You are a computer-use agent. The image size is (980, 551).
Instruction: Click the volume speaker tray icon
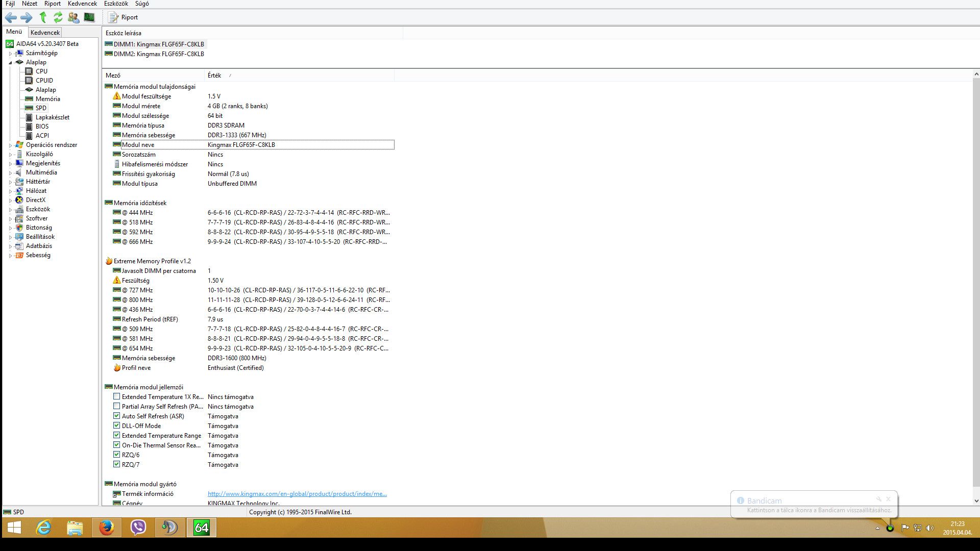(929, 528)
